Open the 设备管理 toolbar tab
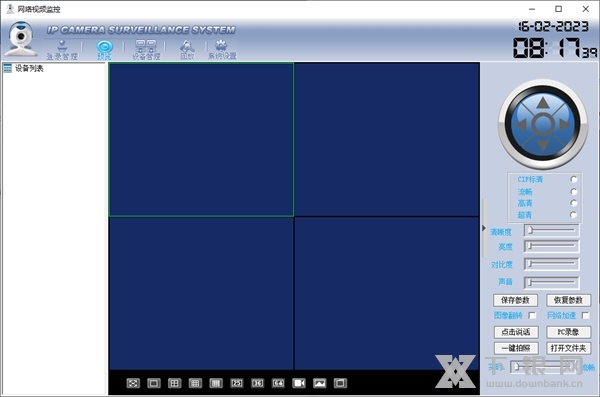The image size is (600, 397). 146,50
